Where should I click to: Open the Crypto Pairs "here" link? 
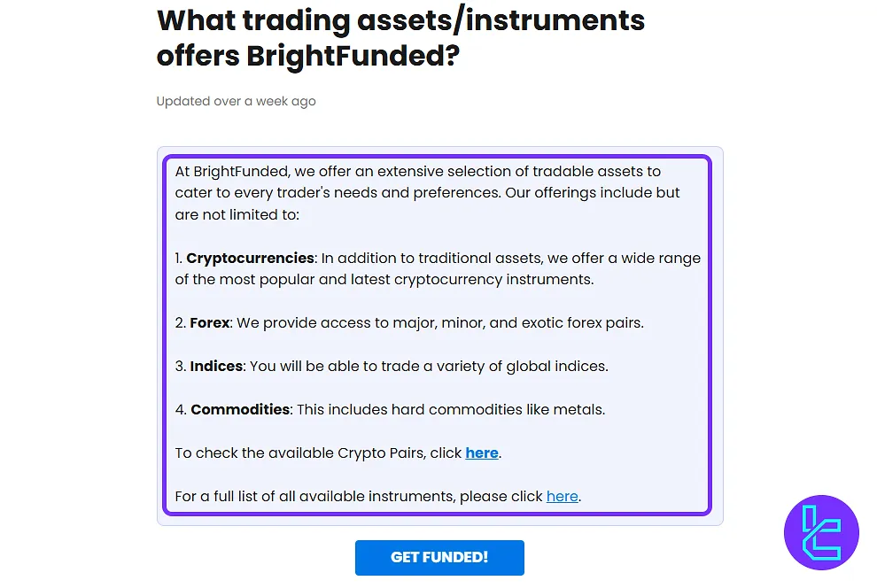pos(482,453)
